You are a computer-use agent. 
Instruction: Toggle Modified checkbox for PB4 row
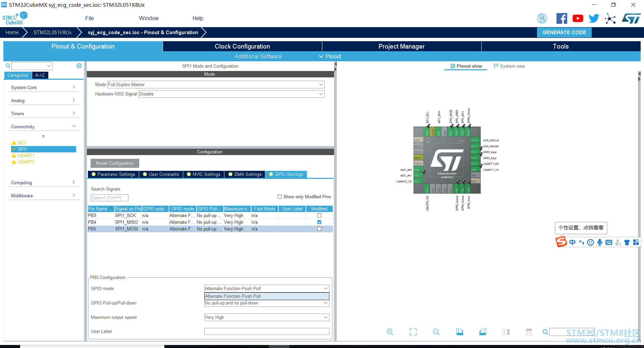click(x=319, y=222)
